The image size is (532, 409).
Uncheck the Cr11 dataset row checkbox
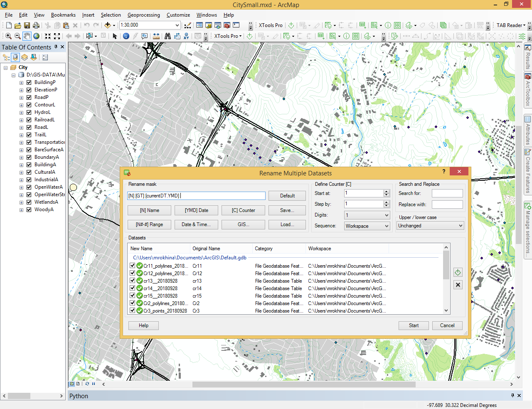tap(133, 266)
